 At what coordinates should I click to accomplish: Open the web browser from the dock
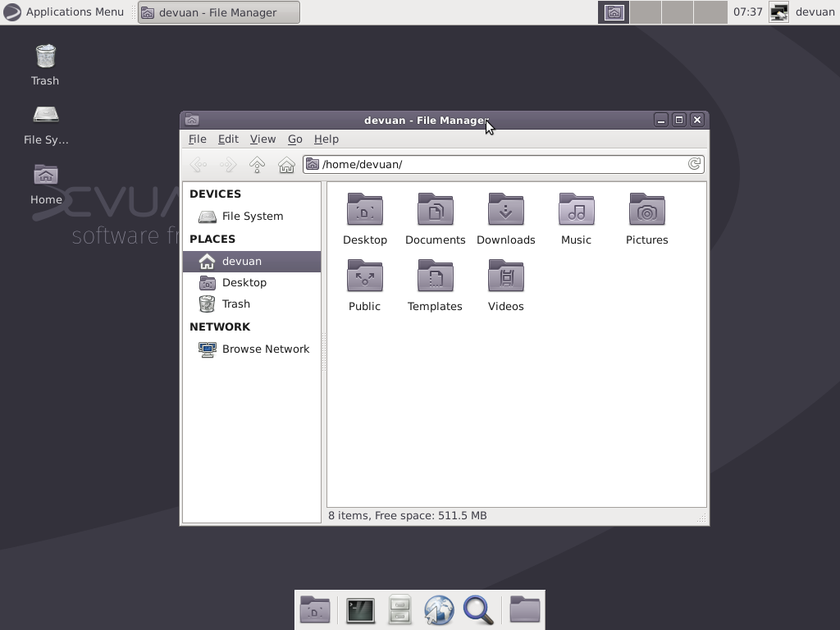click(x=439, y=609)
